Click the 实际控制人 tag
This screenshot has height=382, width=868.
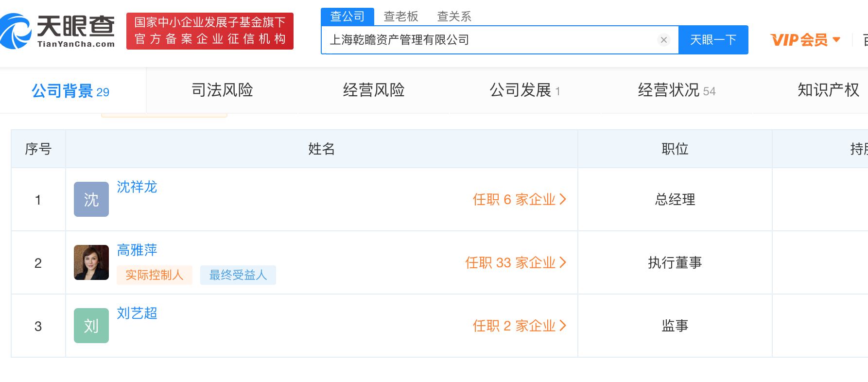[155, 275]
